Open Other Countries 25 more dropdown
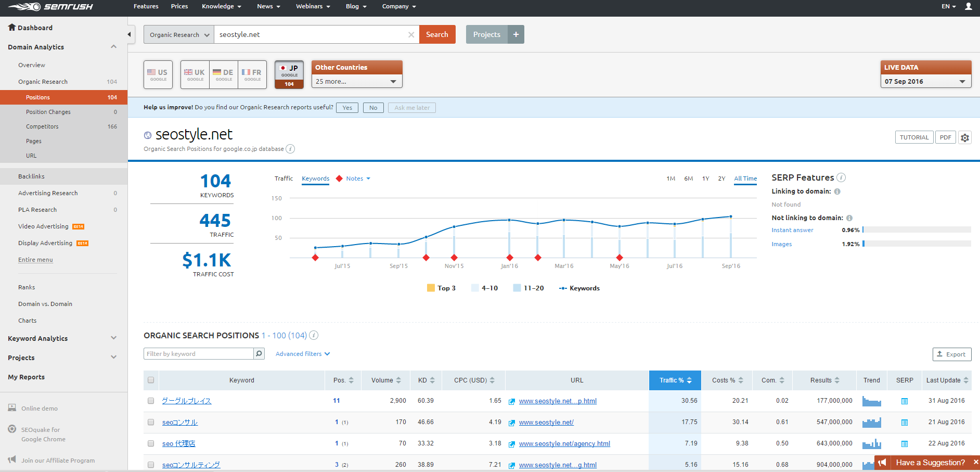Screen dimensions: 980x472 click(x=357, y=81)
